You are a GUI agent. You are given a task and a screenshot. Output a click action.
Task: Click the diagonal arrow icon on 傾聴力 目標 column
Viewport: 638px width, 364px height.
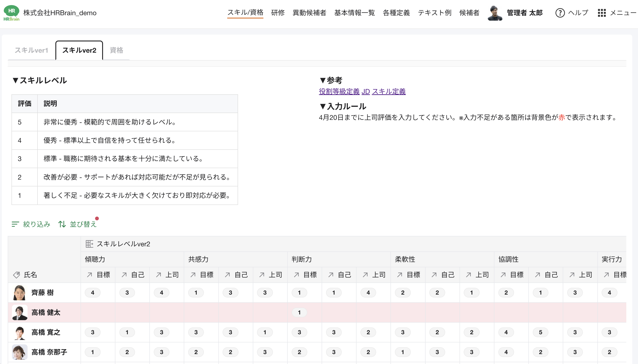click(90, 275)
